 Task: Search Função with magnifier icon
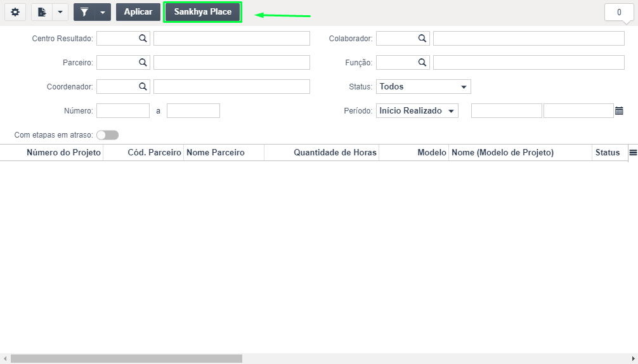coord(422,62)
